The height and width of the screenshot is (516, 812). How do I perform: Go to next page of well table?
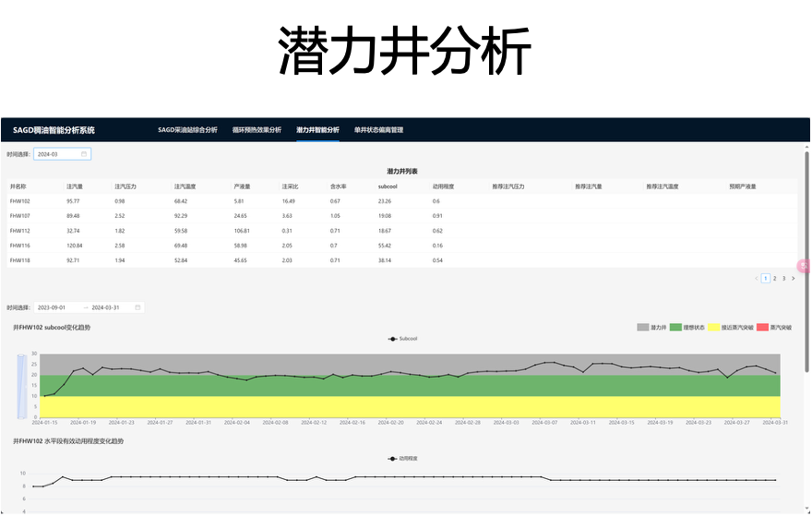point(793,278)
